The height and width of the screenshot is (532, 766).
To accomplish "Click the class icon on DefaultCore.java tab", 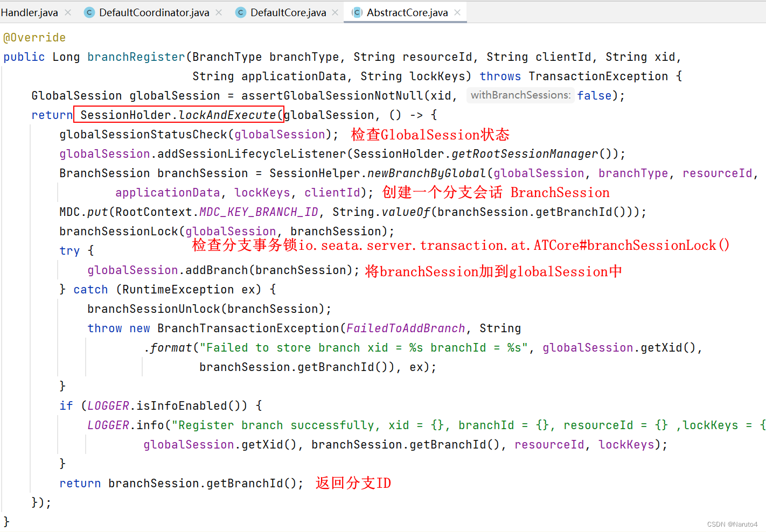I will 241,12.
